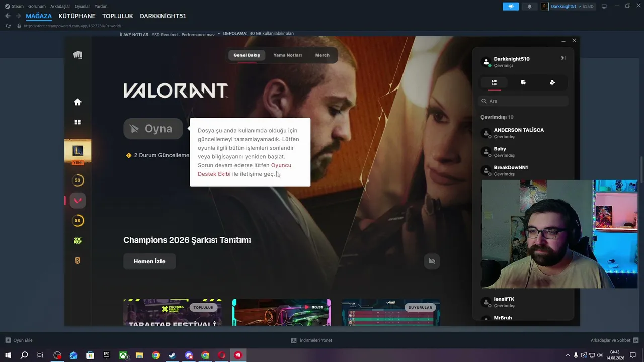Open the add friend tab
The height and width of the screenshot is (362, 644).
[552, 82]
